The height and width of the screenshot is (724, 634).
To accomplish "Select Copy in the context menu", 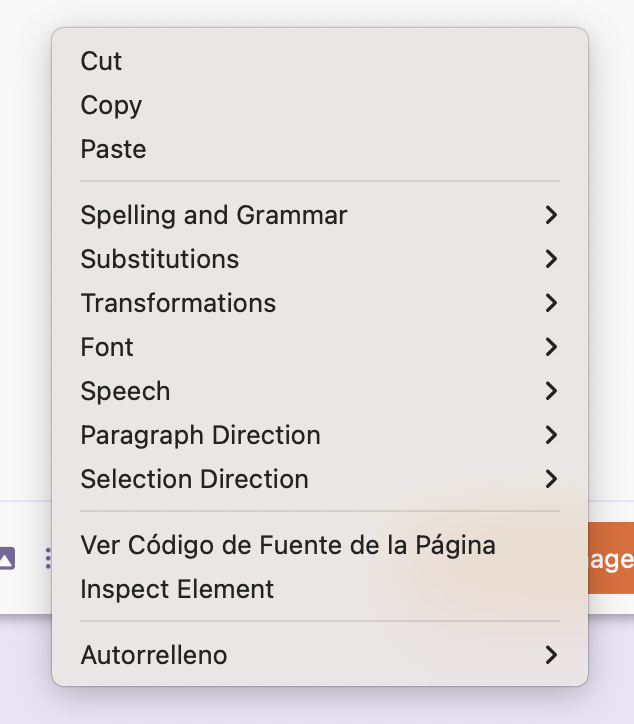I will [x=320, y=105].
